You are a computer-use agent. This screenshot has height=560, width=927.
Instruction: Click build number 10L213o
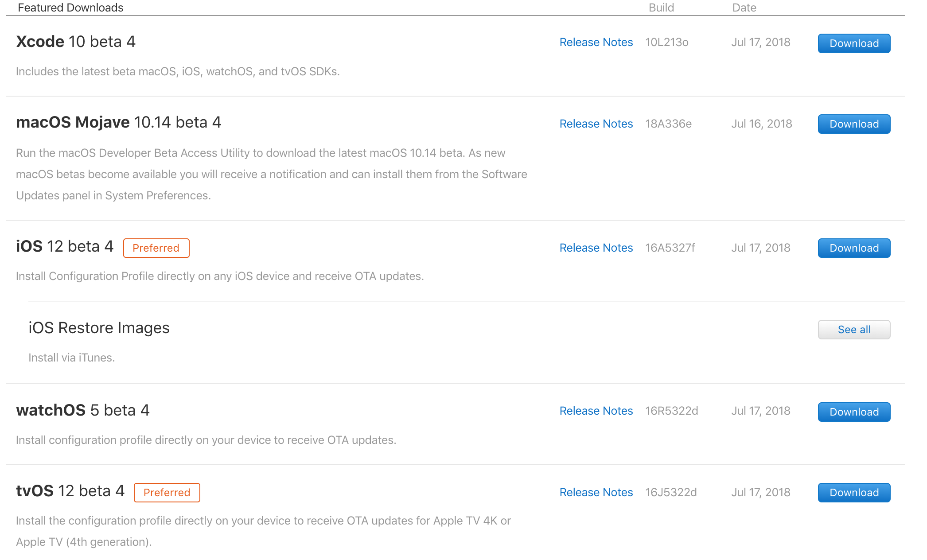[667, 42]
